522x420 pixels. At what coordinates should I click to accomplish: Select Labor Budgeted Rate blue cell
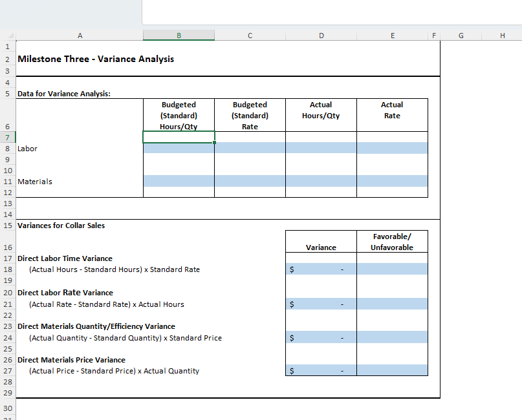pos(250,149)
